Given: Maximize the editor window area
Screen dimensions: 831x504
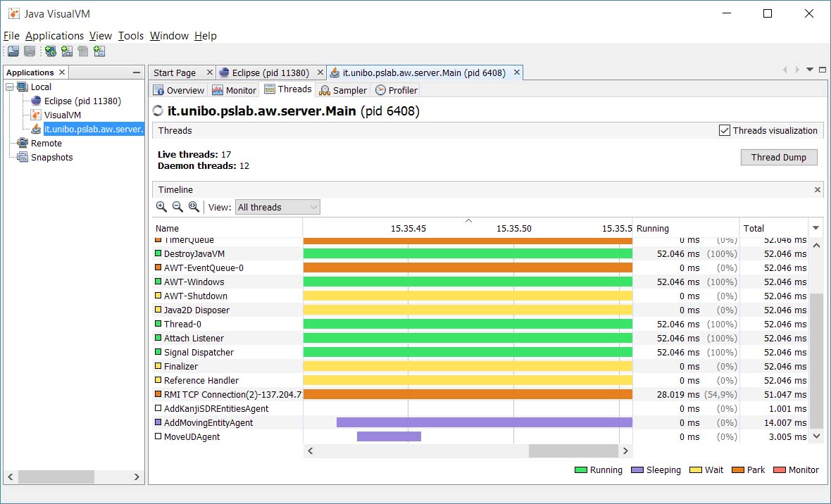Looking at the screenshot, I should [x=823, y=70].
